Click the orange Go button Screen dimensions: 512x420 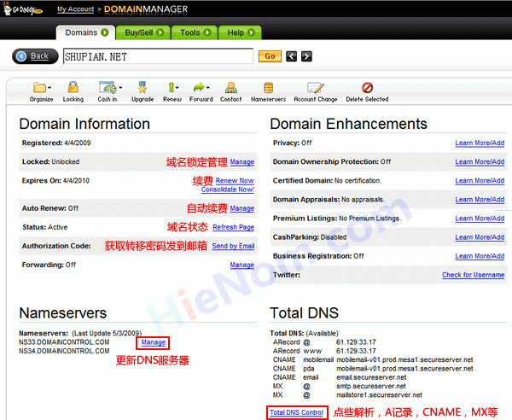click(x=270, y=56)
